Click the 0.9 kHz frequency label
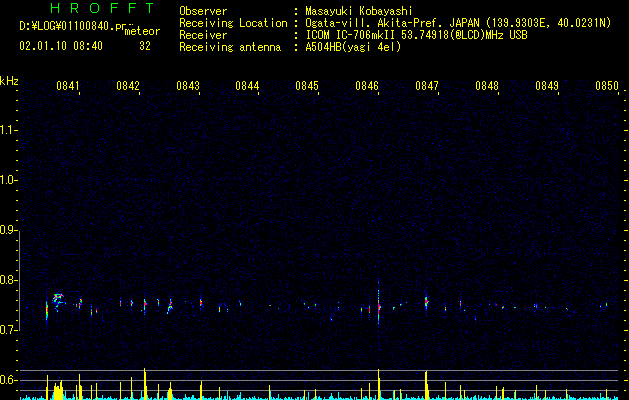The width and height of the screenshot is (629, 400). click(x=8, y=230)
